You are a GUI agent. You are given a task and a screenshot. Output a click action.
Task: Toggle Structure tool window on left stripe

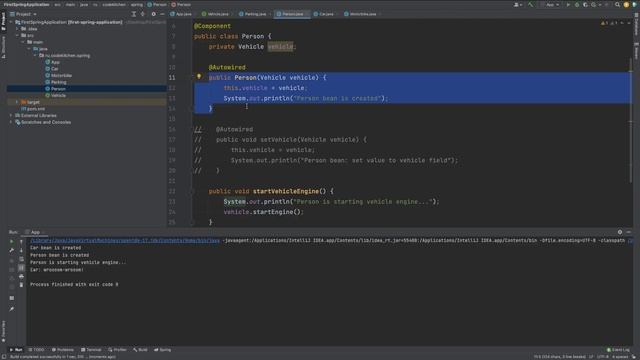[3, 47]
